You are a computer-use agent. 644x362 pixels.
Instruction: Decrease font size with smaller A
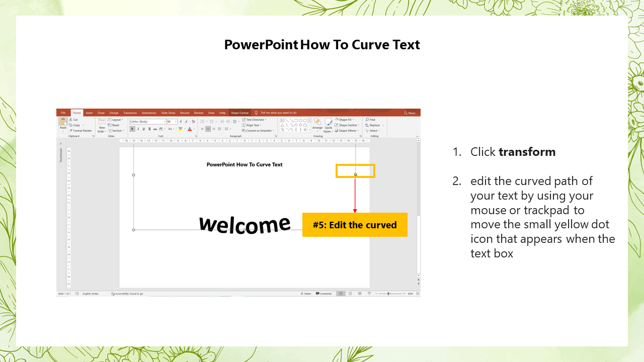(186, 122)
